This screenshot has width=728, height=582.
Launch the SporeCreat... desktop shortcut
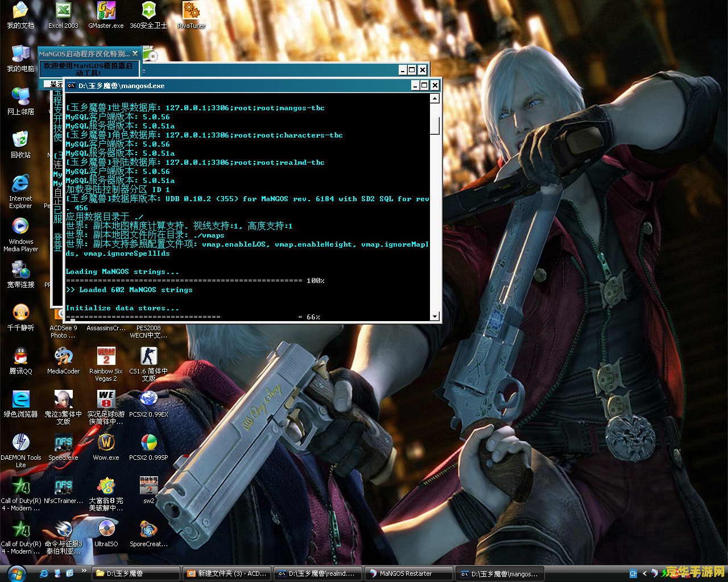tap(148, 533)
